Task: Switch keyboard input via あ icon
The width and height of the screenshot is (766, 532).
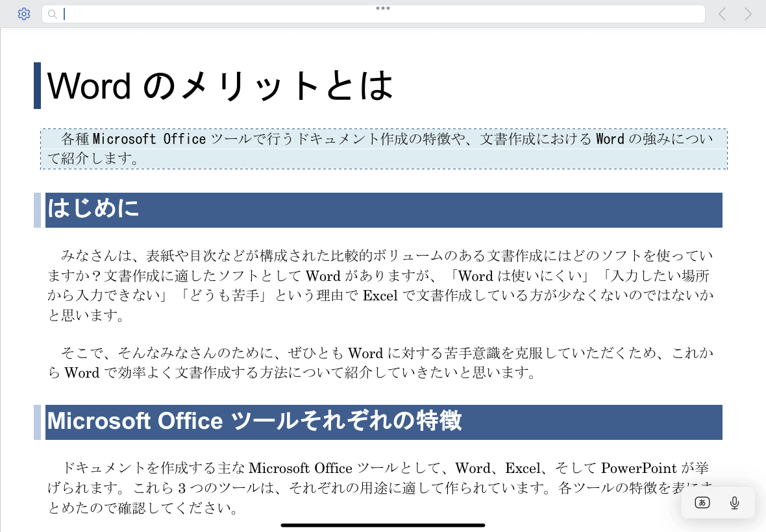Action: (702, 503)
